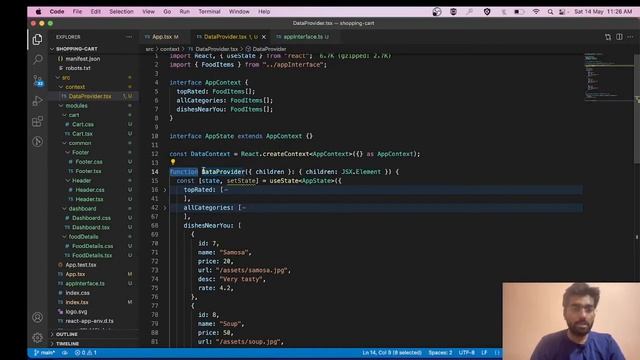The height and width of the screenshot is (360, 640).
Task: Open the Search view in activity bar
Action: point(38,60)
